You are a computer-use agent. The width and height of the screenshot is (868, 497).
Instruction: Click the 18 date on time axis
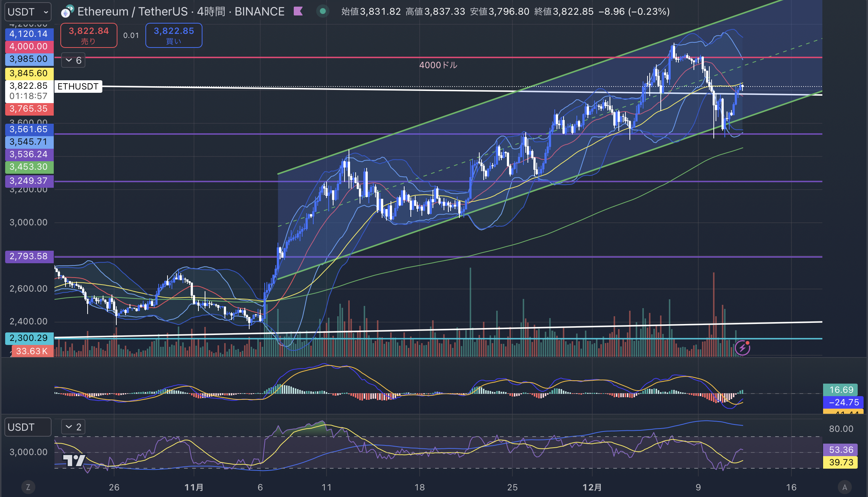(420, 487)
